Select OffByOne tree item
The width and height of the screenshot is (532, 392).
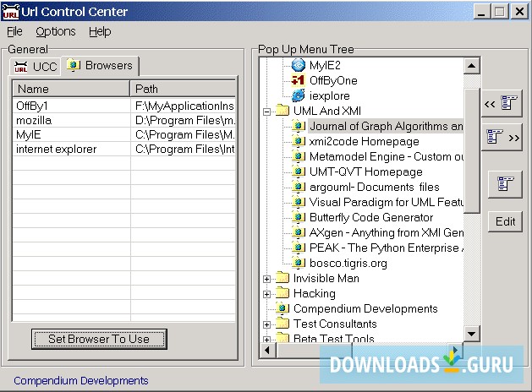(x=333, y=80)
